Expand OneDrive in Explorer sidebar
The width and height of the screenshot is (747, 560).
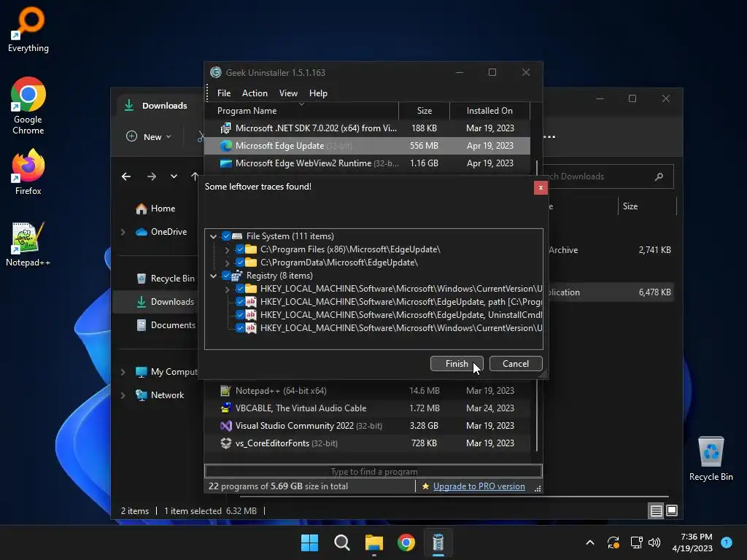[123, 232]
